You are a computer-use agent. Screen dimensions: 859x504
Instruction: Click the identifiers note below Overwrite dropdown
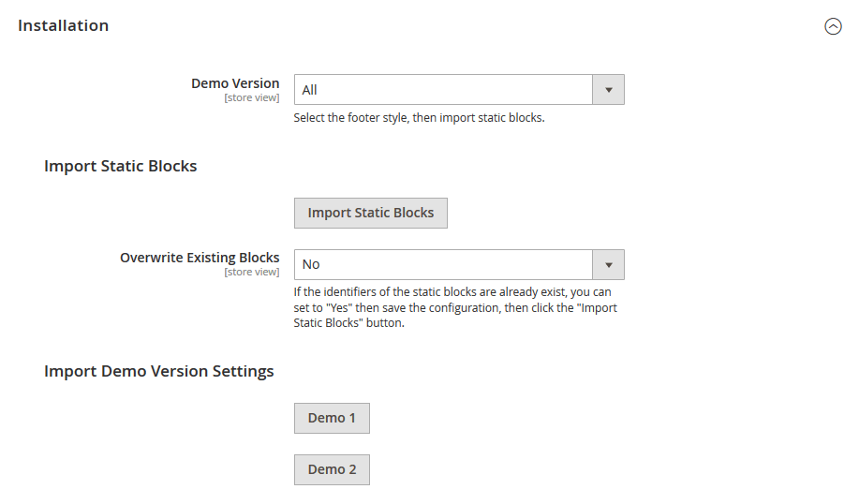pos(452,307)
